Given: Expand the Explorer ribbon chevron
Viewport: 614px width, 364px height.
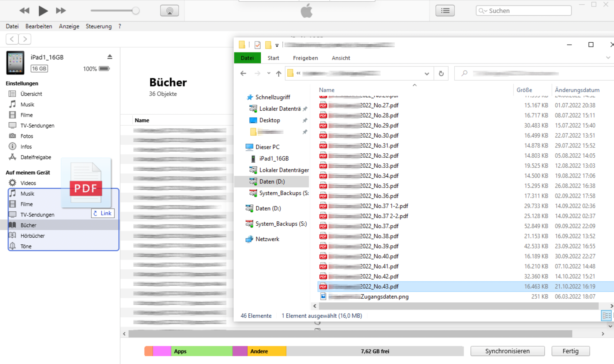Looking at the screenshot, I should (608, 58).
